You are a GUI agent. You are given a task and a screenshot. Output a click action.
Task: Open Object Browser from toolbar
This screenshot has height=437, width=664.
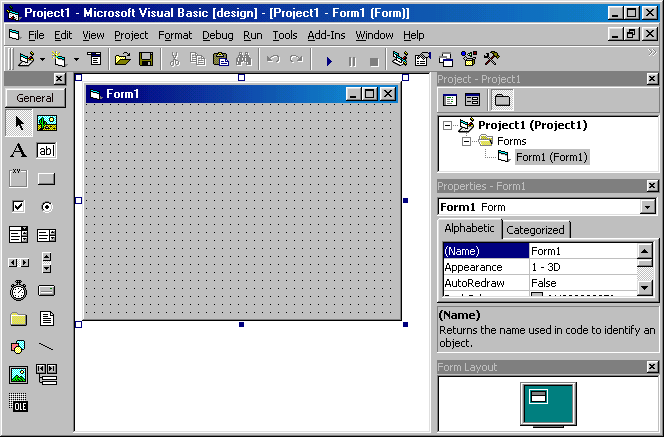pos(469,59)
